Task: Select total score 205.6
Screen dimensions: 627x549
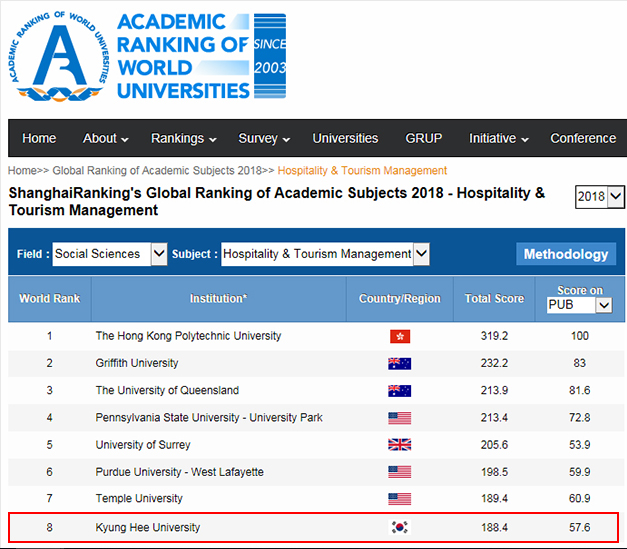Action: (494, 445)
